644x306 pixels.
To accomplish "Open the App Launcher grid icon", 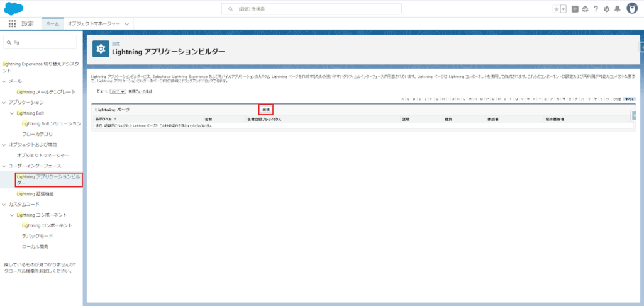I will click(x=13, y=24).
